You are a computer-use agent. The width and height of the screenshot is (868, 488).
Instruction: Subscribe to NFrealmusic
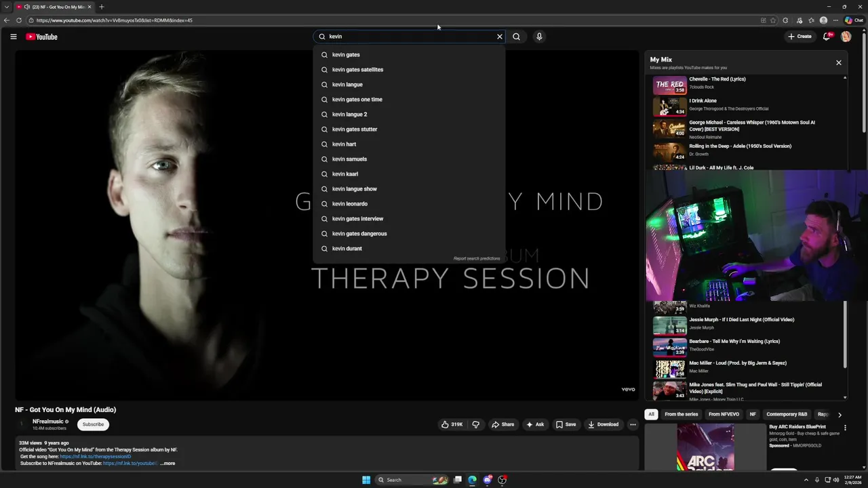(93, 424)
